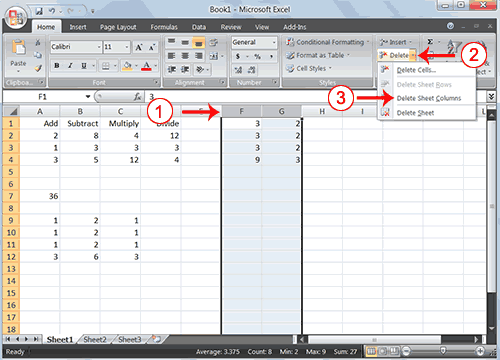Apply Accounting dollar format

[238, 56]
